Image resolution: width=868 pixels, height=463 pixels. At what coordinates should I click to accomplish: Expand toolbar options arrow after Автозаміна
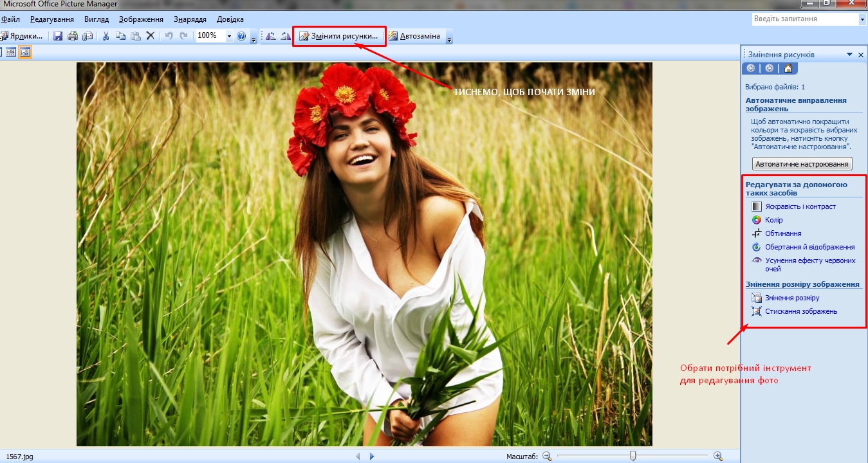[x=449, y=38]
